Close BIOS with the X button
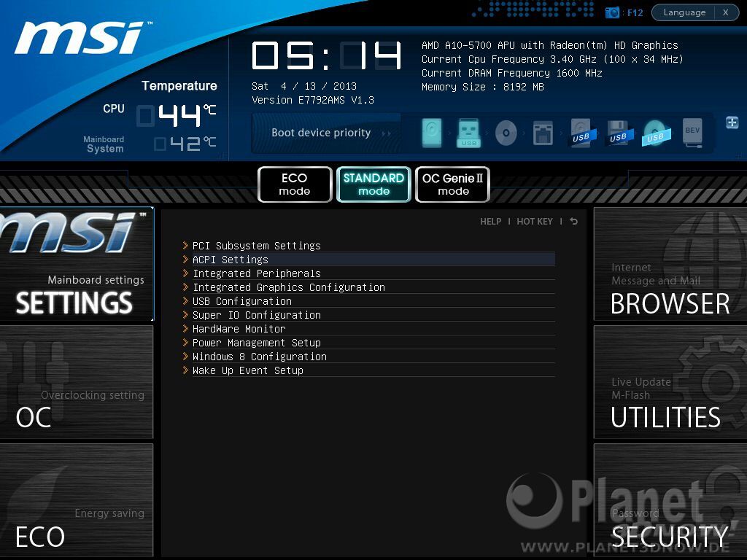The width and height of the screenshot is (747, 560). [726, 12]
